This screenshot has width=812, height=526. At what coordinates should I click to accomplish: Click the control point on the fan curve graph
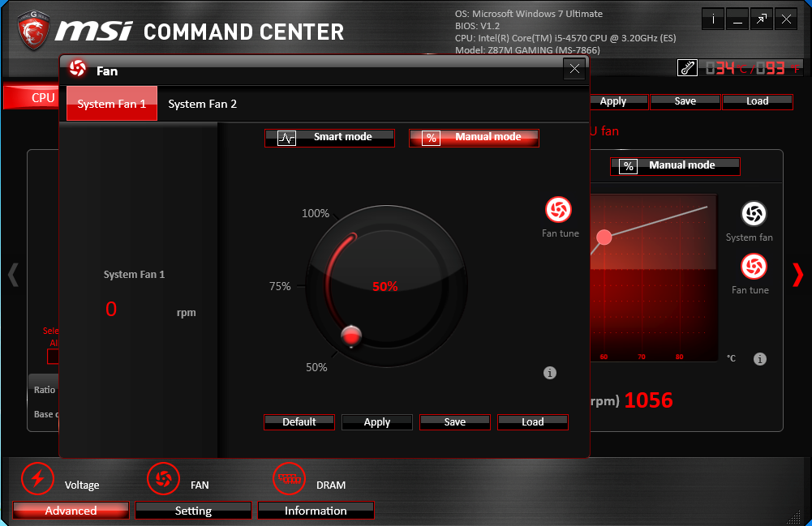[x=604, y=237]
